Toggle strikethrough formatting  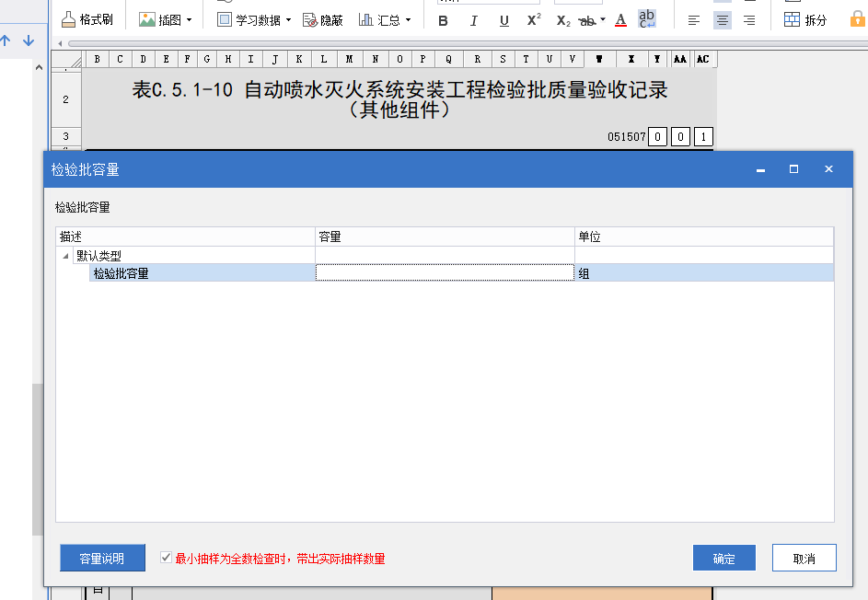(586, 21)
